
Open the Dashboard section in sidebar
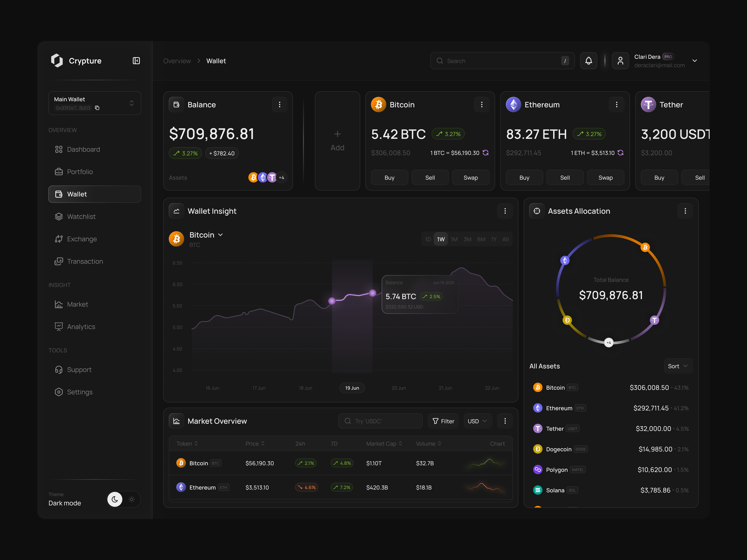83,149
